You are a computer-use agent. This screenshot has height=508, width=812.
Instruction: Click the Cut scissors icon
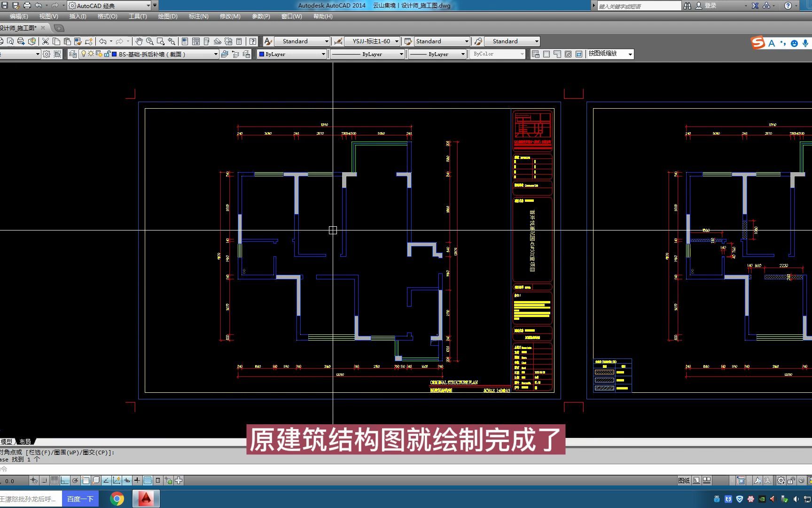point(46,41)
